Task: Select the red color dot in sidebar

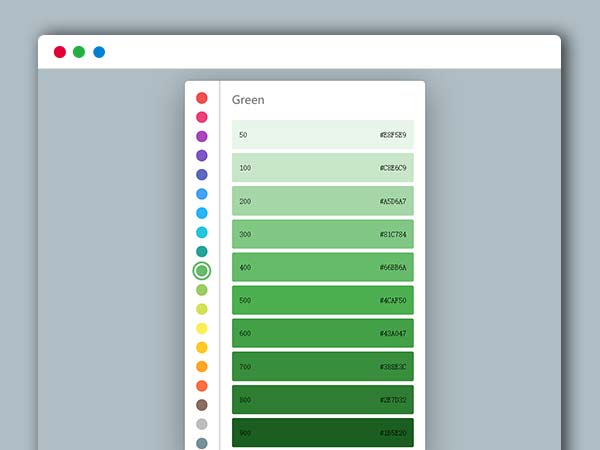Action: pyautogui.click(x=202, y=98)
